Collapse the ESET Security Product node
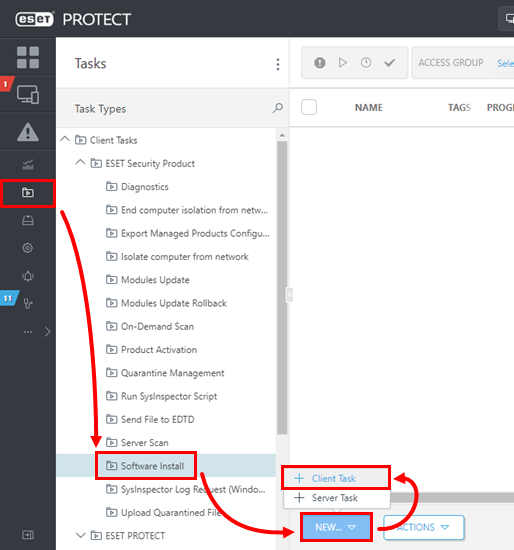This screenshot has width=514, height=550. [80, 162]
